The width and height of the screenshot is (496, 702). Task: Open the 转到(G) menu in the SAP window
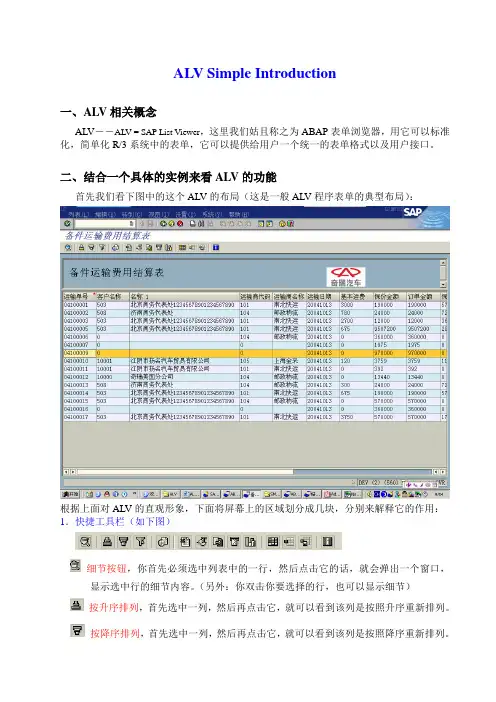coord(132,214)
